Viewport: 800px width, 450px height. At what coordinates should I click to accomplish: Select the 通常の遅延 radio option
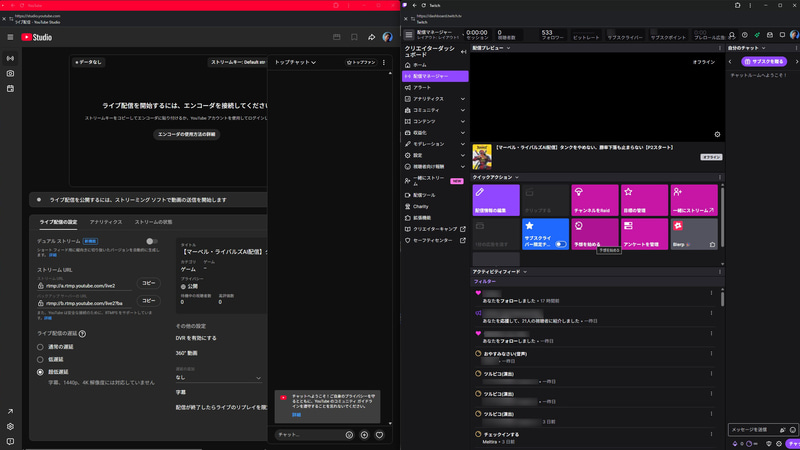pyautogui.click(x=40, y=347)
